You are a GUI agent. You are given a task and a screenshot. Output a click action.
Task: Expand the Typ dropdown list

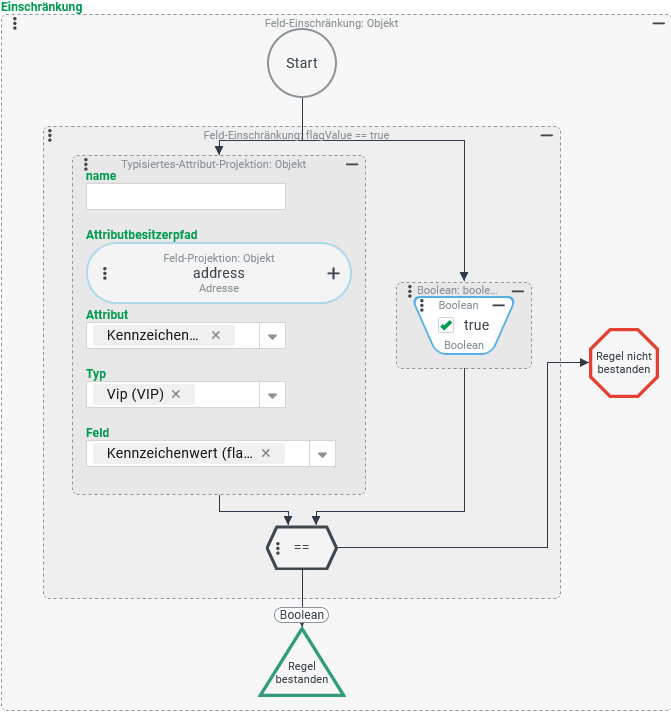tap(272, 395)
